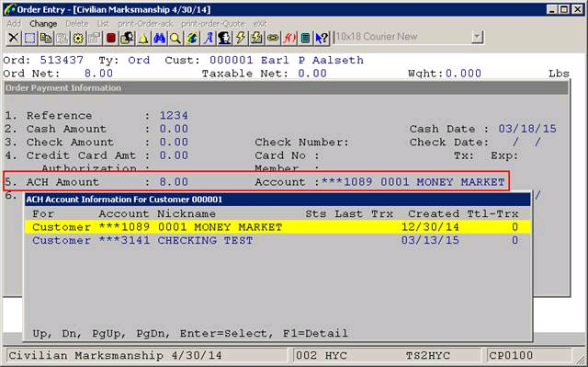This screenshot has width=588, height=367.
Task: Open the Change menu
Action: click(x=43, y=24)
